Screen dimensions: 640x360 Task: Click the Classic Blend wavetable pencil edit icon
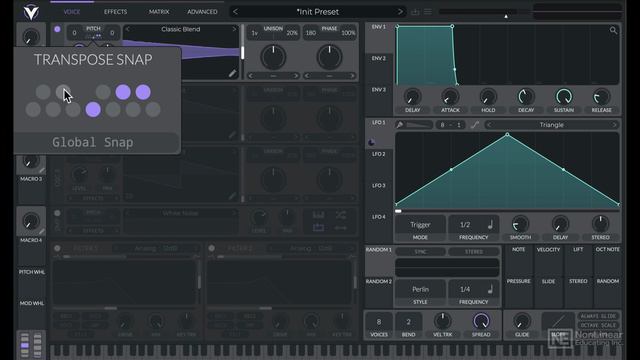[232, 73]
